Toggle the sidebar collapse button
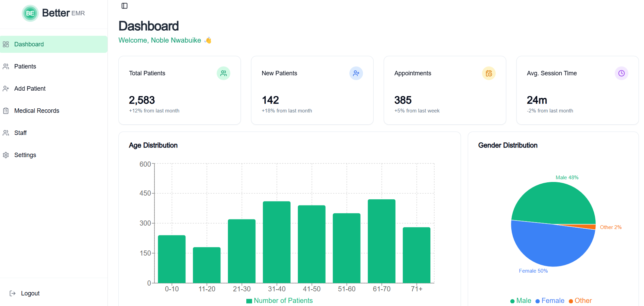Viewport: 644px width, 306px height. [x=125, y=6]
